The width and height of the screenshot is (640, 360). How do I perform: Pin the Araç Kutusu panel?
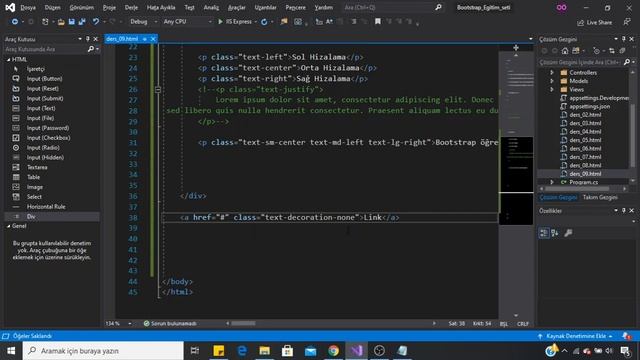[x=87, y=39]
